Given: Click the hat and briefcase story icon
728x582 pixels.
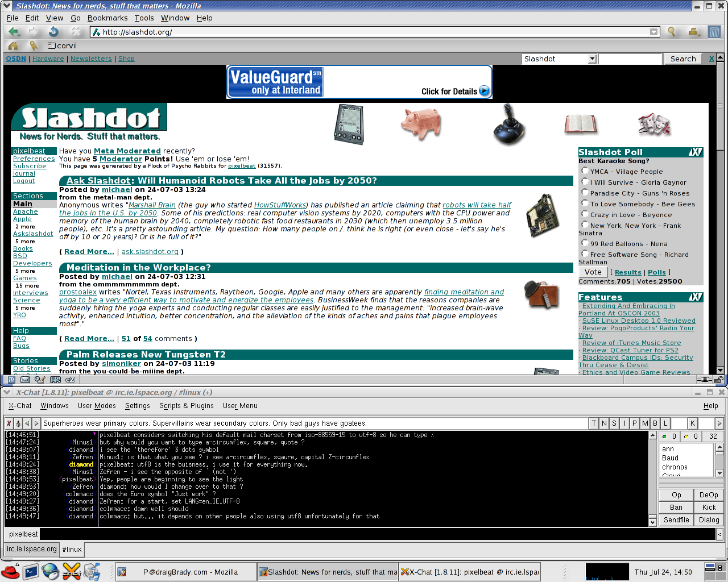Looking at the screenshot, I should (541, 295).
